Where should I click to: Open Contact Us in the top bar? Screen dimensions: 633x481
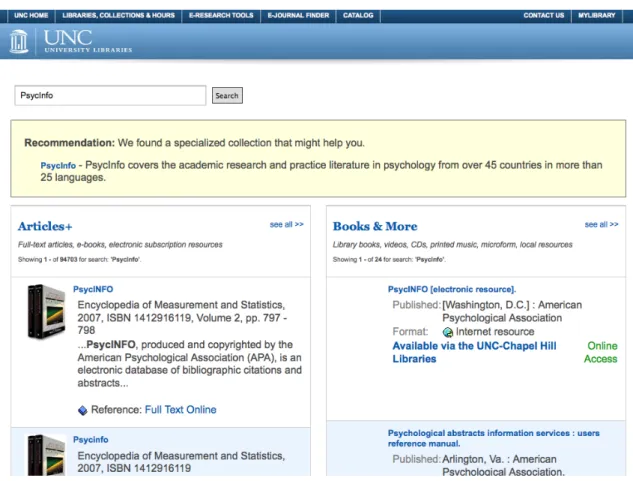coord(543,15)
